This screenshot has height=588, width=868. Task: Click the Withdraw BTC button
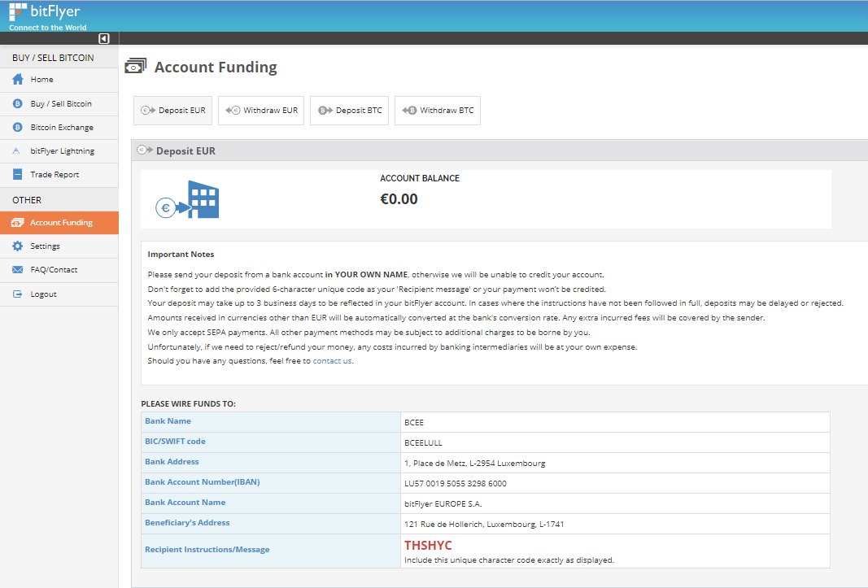pos(438,110)
